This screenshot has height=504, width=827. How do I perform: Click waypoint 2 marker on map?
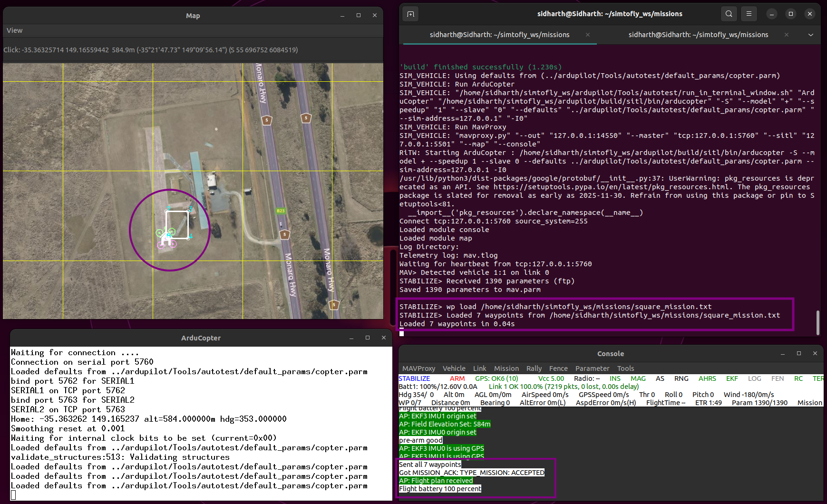coord(167,211)
